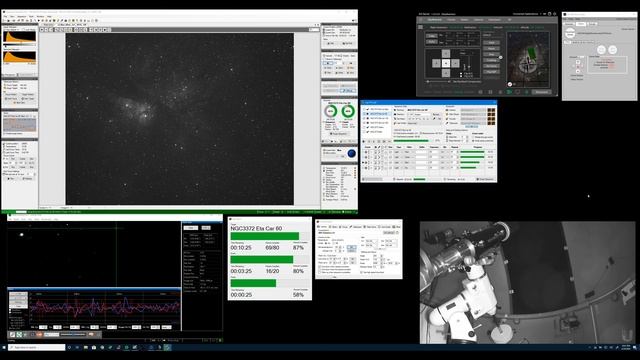Click the "16/20" frames complete value

pyautogui.click(x=272, y=271)
